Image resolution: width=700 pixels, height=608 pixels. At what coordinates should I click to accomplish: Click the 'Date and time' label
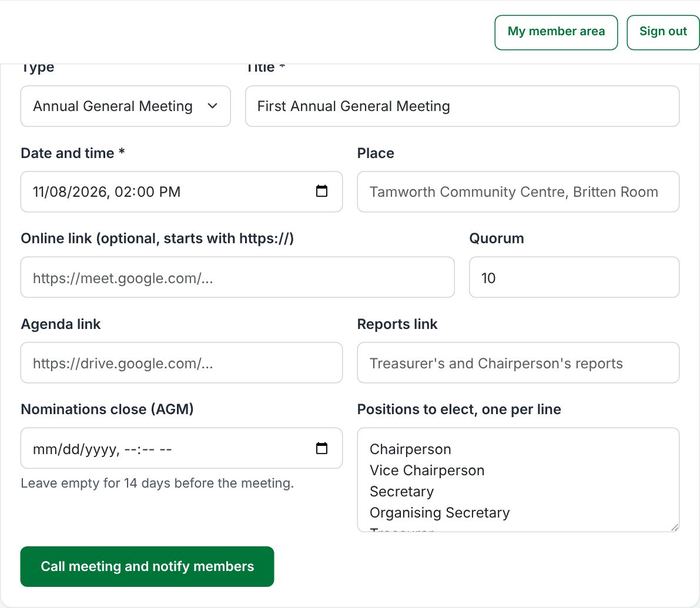pos(72,153)
